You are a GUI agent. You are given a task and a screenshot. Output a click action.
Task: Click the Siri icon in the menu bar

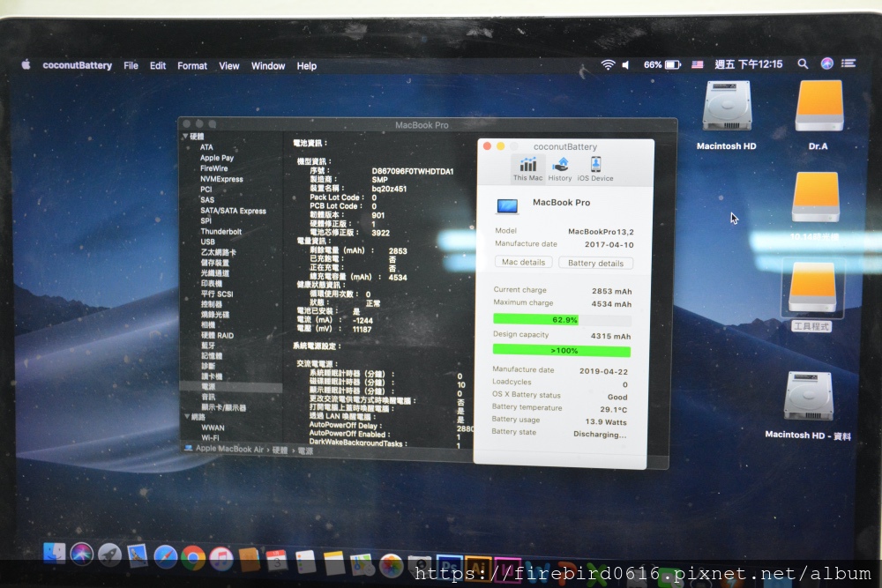tap(827, 63)
